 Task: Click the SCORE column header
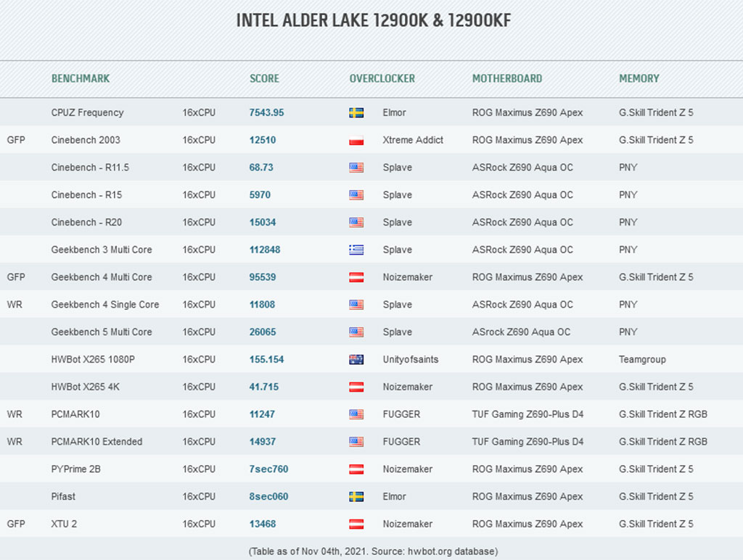[x=264, y=78]
